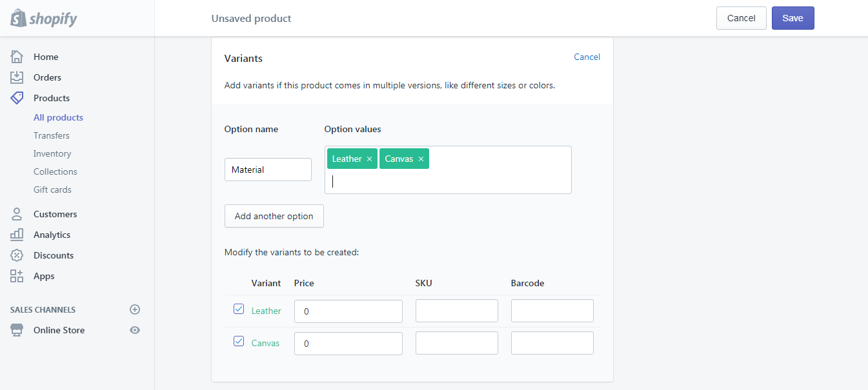868x390 pixels.
Task: Click the Barcode column header
Action: (x=527, y=283)
